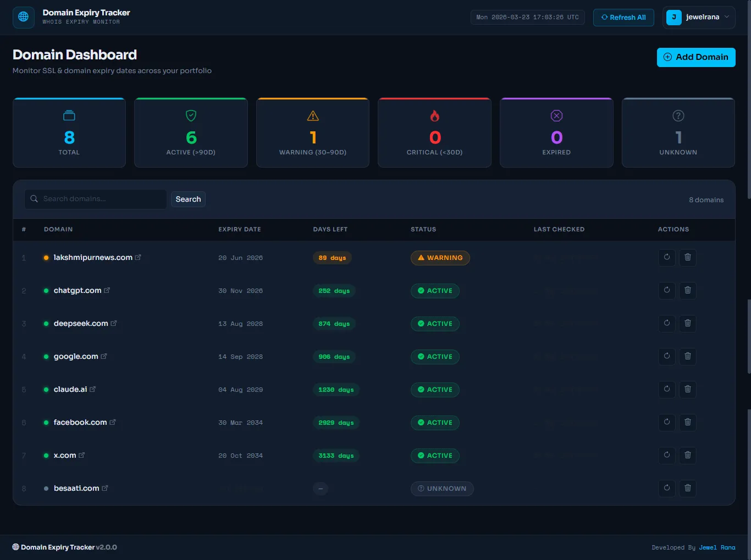
Task: Click trash icon for facebook.com
Action: [x=687, y=422]
